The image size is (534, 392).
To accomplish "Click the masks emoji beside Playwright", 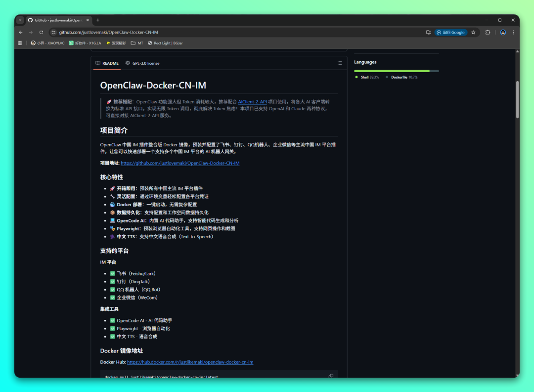I will (112, 228).
